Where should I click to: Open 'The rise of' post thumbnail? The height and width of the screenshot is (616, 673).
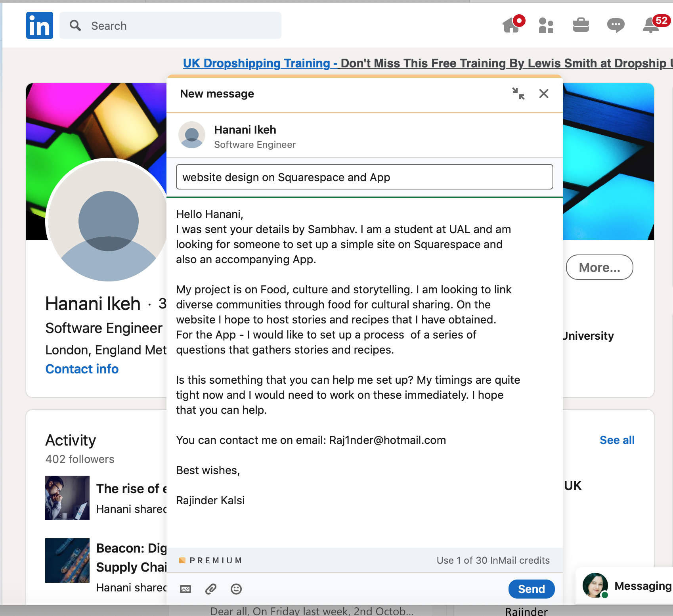click(67, 498)
